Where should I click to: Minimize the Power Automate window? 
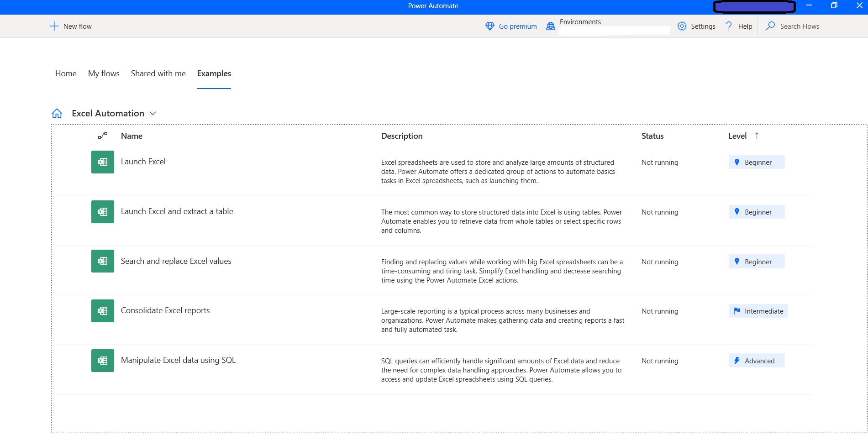pos(809,5)
